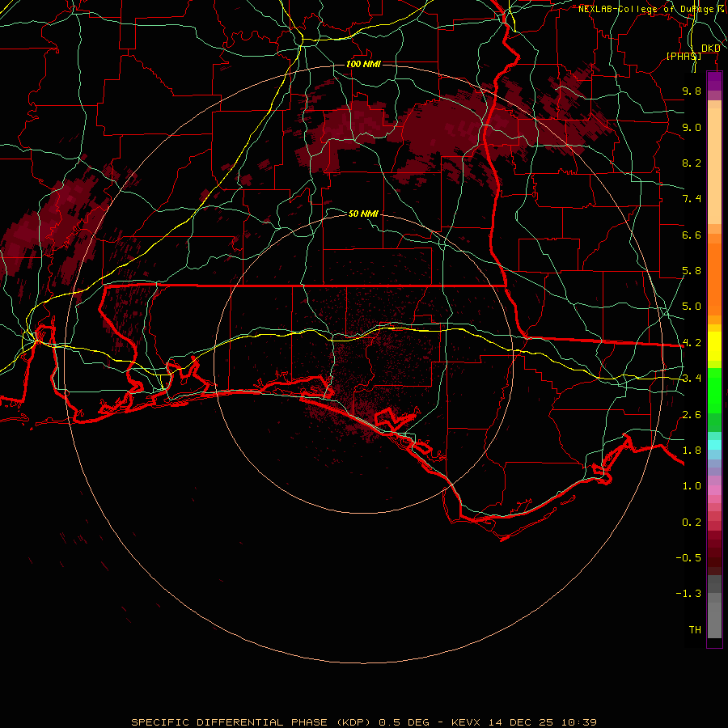
Task: Click the [PHAS] label above the color bar
Action: point(684,56)
